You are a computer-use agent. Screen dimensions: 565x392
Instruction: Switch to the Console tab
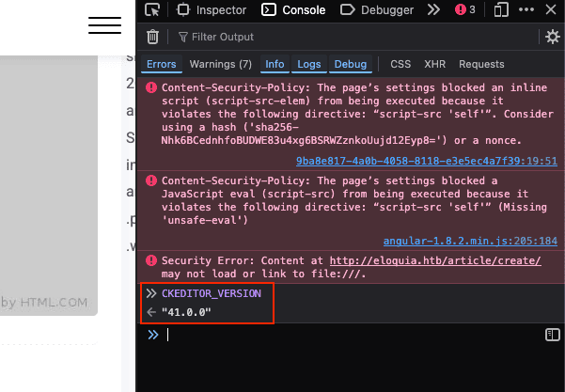coord(293,9)
